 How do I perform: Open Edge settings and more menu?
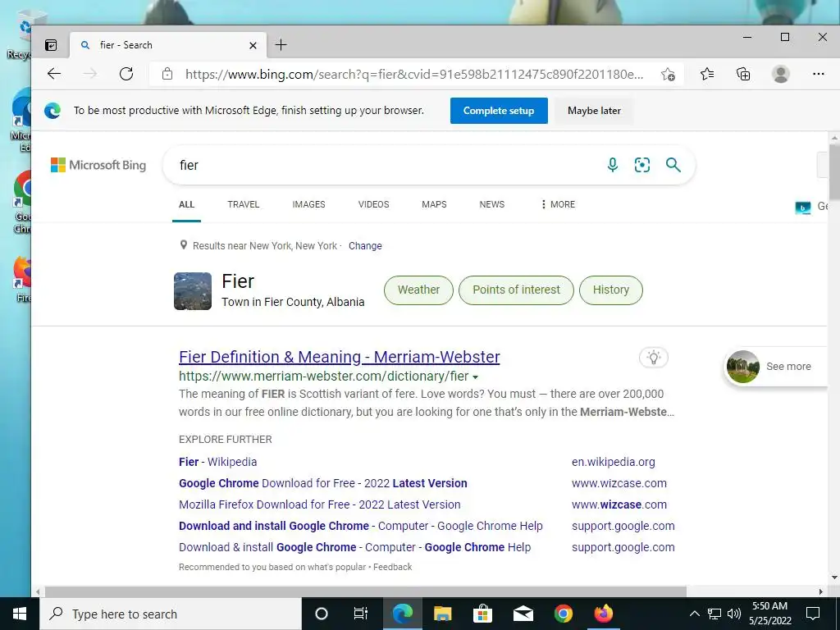click(818, 74)
